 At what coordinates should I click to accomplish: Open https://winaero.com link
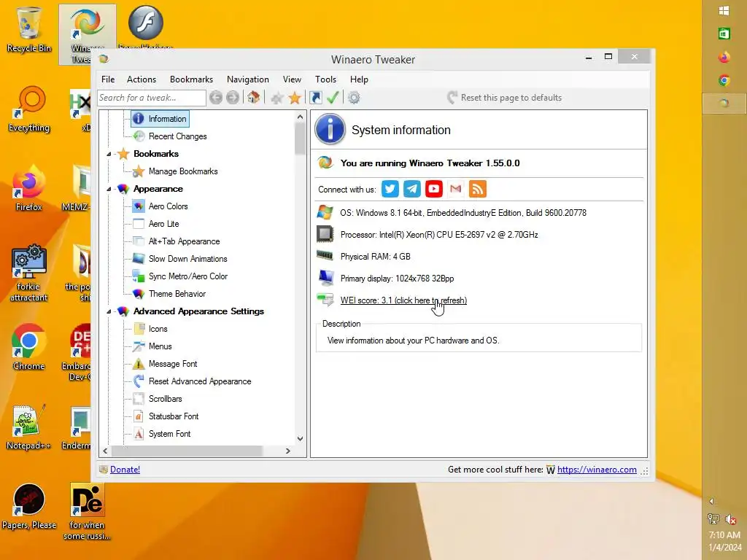597,470
